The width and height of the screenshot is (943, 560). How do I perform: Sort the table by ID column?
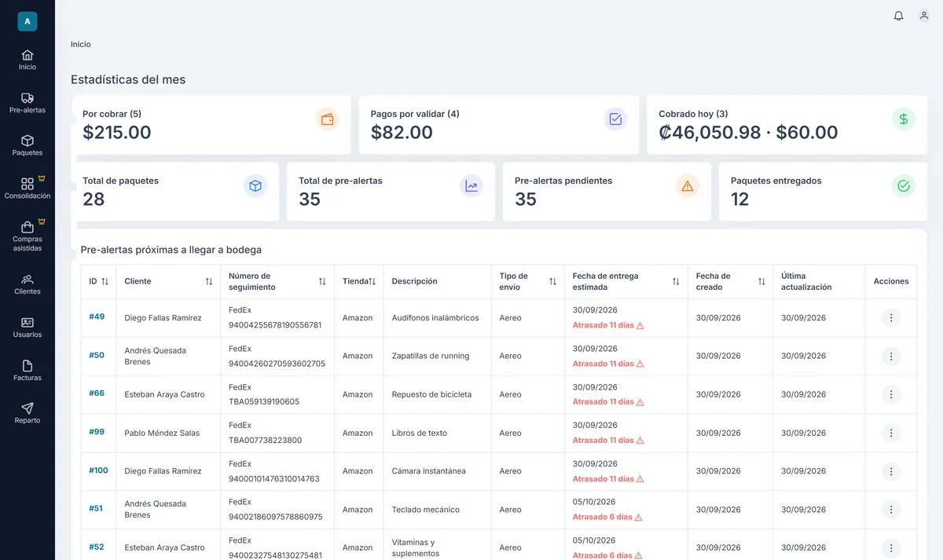(x=105, y=281)
